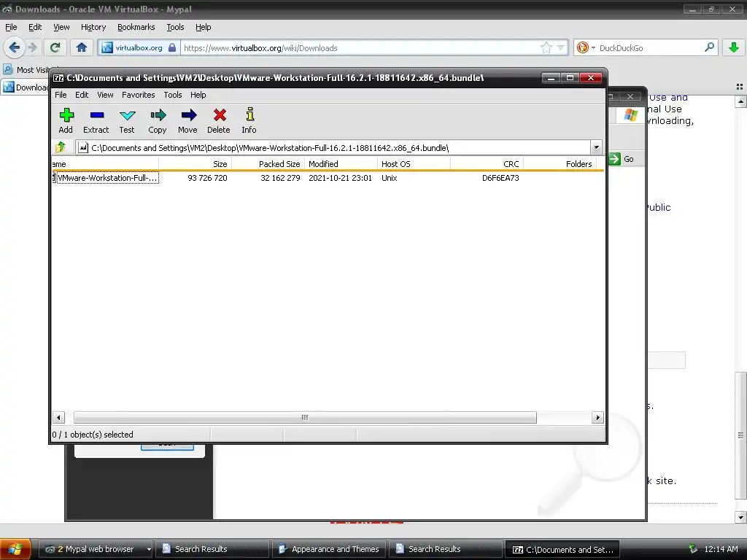The width and height of the screenshot is (747, 560).
Task: Open the 7-Zip Tools menu
Action: pos(173,95)
